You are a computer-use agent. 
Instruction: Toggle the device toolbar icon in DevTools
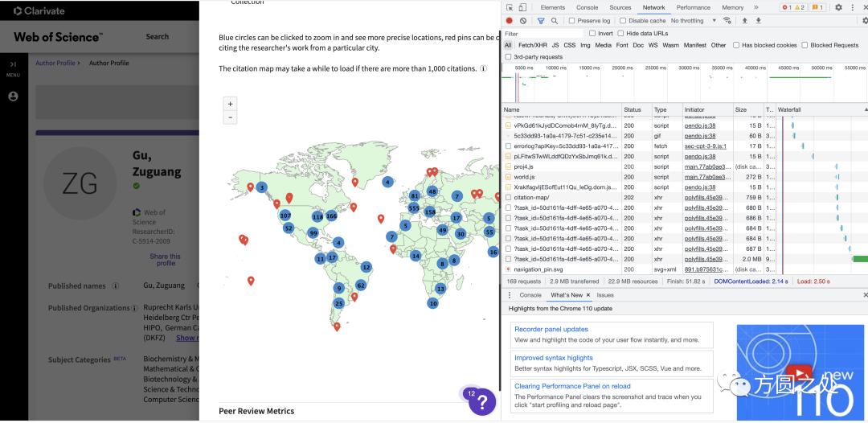coord(522,7)
